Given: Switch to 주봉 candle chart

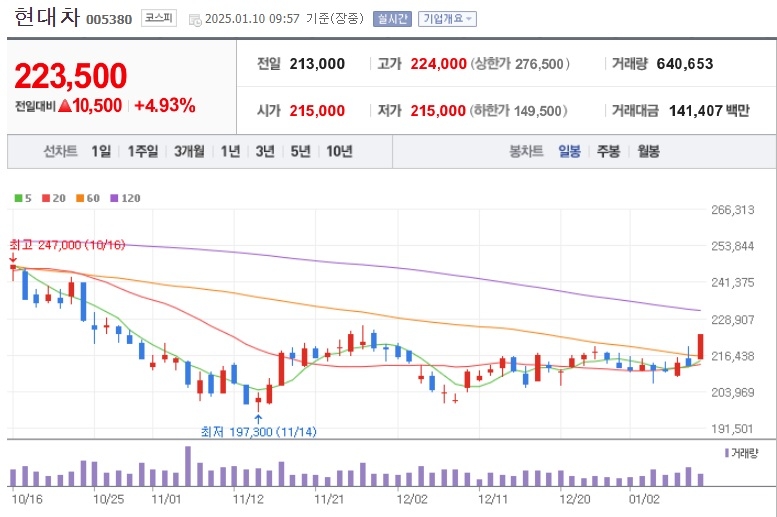Looking at the screenshot, I should (609, 151).
